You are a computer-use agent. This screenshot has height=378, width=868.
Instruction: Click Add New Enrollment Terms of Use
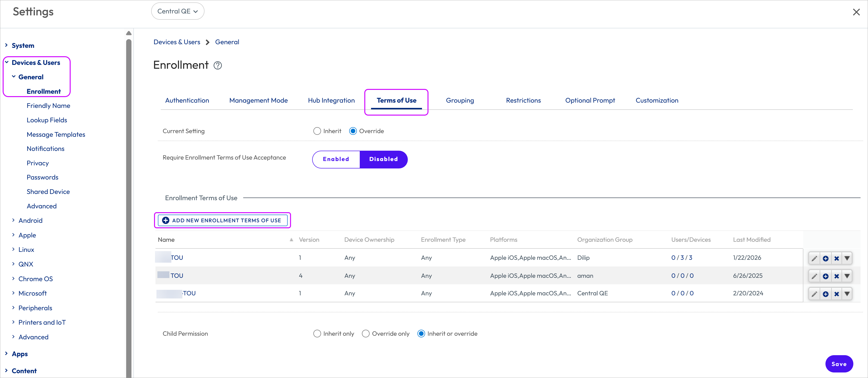222,220
